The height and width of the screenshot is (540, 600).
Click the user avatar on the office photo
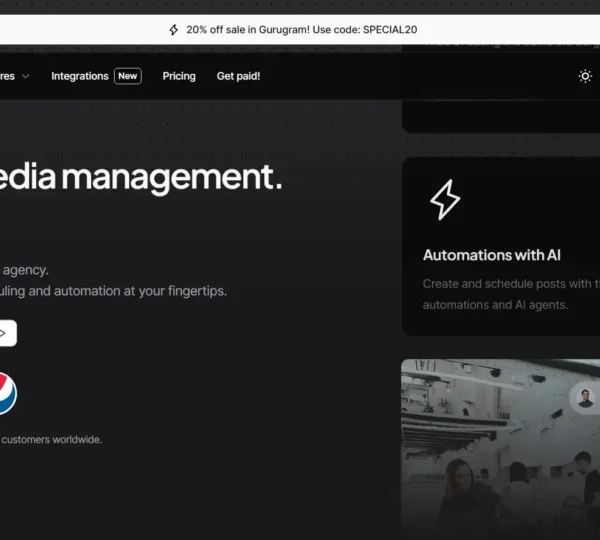click(585, 398)
